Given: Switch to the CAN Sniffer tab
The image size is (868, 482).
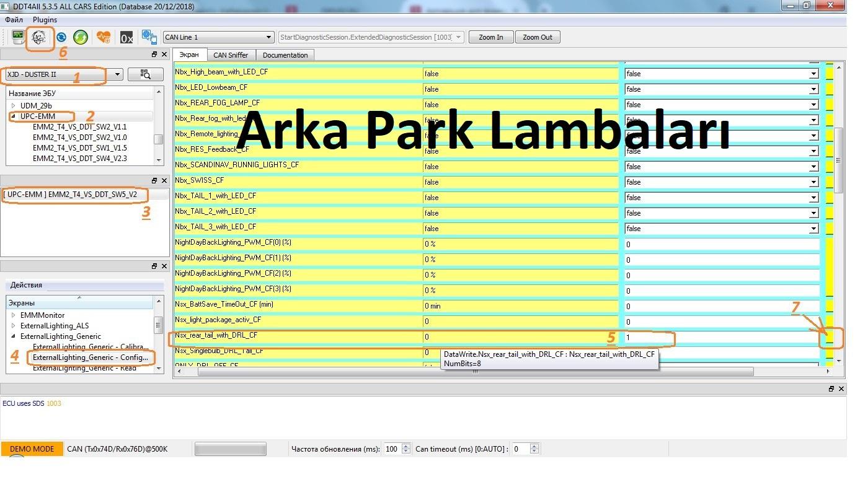Looking at the screenshot, I should coord(231,55).
